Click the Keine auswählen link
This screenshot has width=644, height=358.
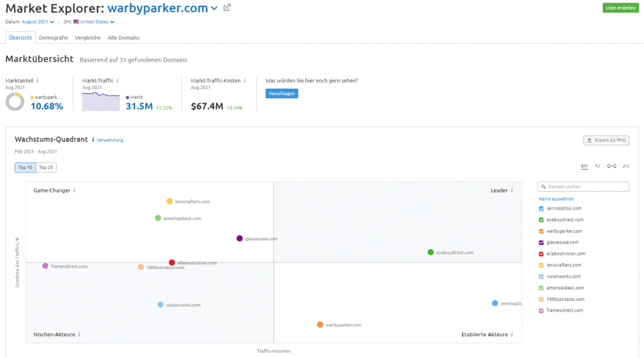click(557, 199)
